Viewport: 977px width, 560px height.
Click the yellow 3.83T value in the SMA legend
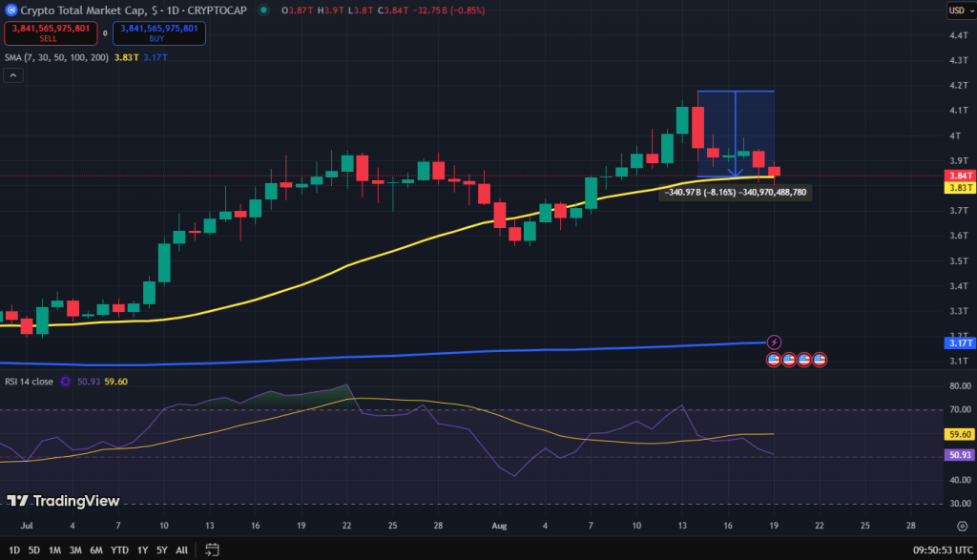pyautogui.click(x=127, y=57)
